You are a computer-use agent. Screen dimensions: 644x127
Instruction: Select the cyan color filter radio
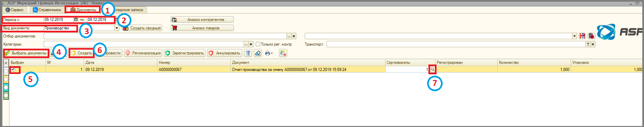pos(6,87)
